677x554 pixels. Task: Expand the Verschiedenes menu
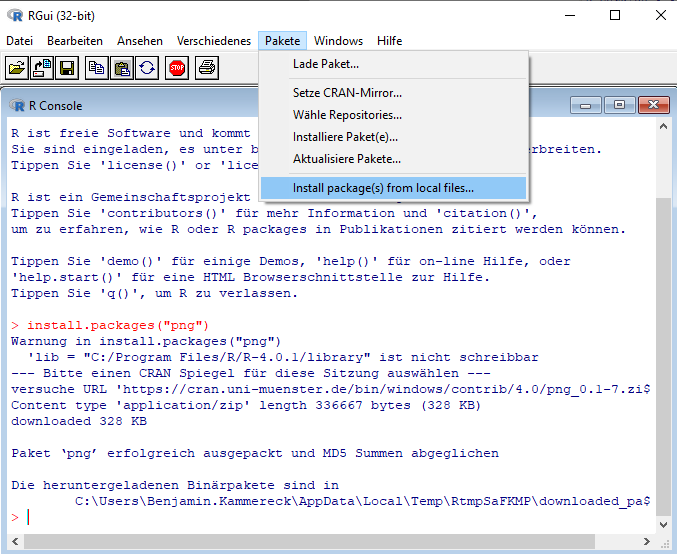pos(214,41)
